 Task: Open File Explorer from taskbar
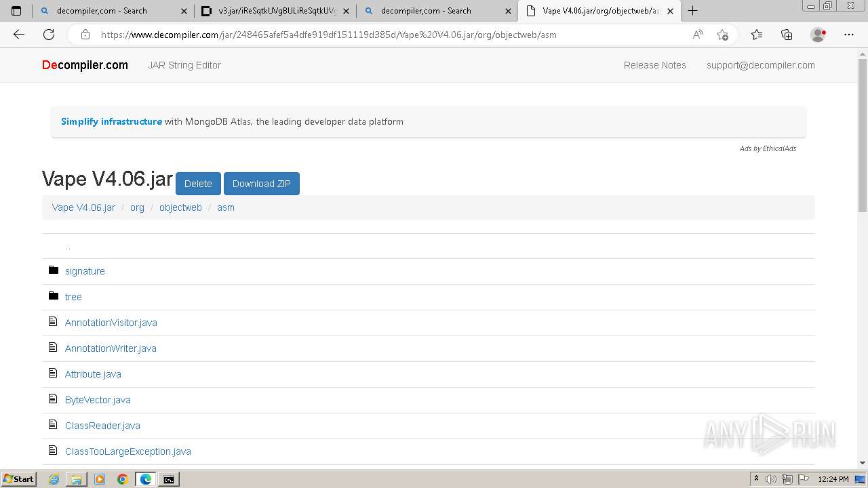pyautogui.click(x=77, y=479)
